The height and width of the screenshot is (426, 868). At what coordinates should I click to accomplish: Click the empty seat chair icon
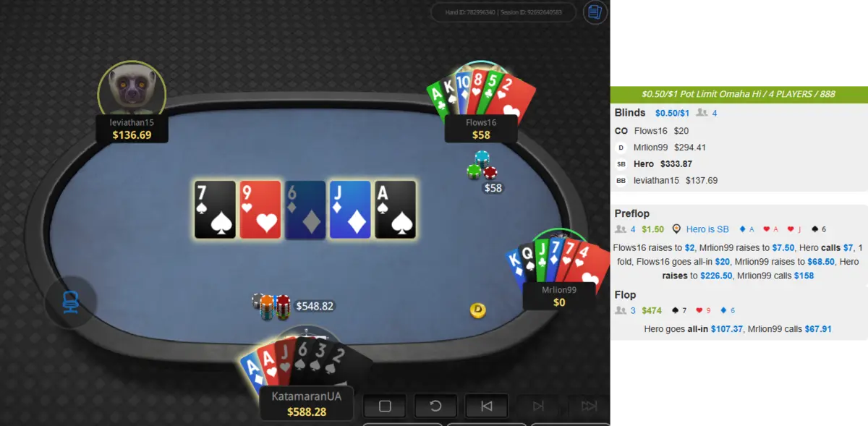[x=70, y=302]
